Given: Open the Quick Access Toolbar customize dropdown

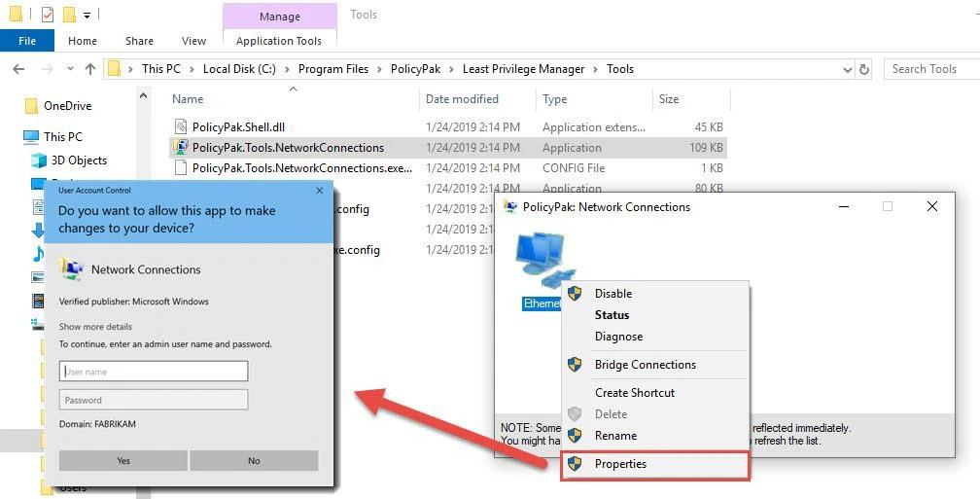Looking at the screenshot, I should click(87, 16).
